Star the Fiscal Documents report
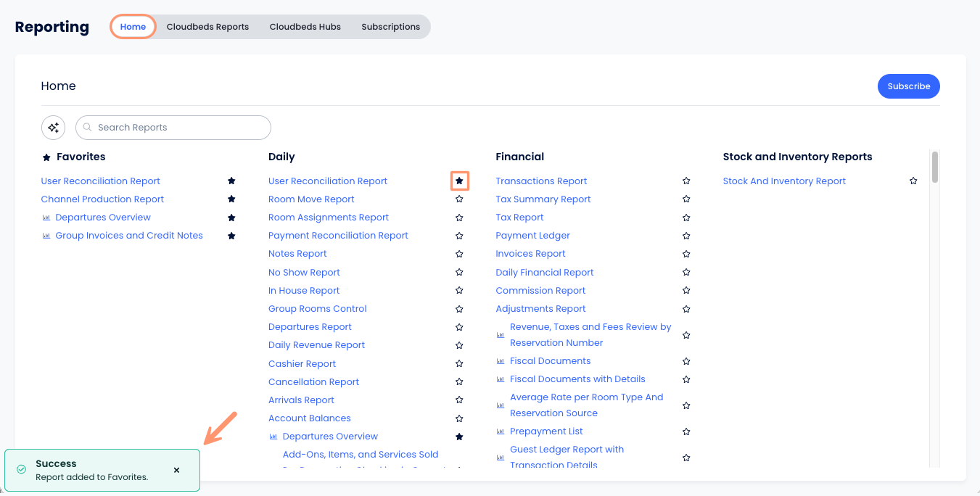Image resolution: width=980 pixels, height=496 pixels. click(686, 361)
